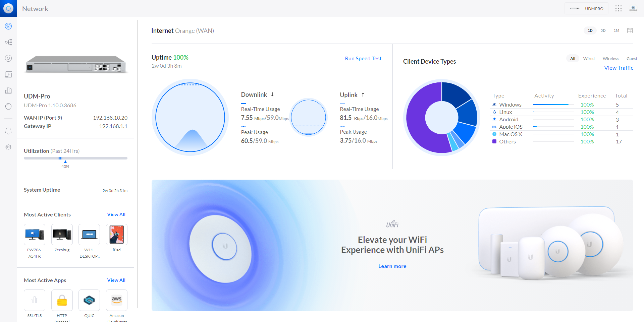Open the UniFi Devices sidebar icon

tap(8, 58)
